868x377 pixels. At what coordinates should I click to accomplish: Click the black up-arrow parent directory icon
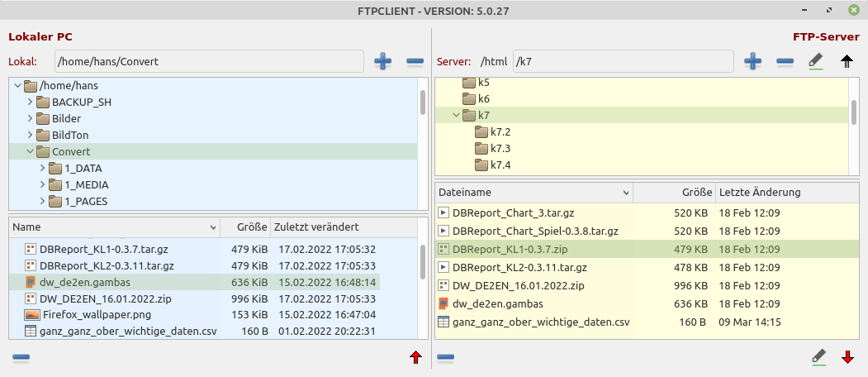pos(847,61)
